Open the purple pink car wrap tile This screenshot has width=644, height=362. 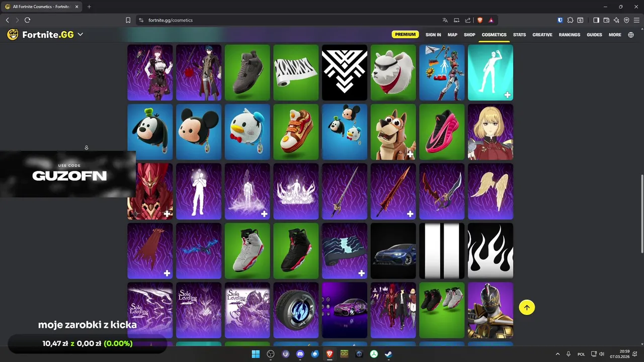coord(345,310)
